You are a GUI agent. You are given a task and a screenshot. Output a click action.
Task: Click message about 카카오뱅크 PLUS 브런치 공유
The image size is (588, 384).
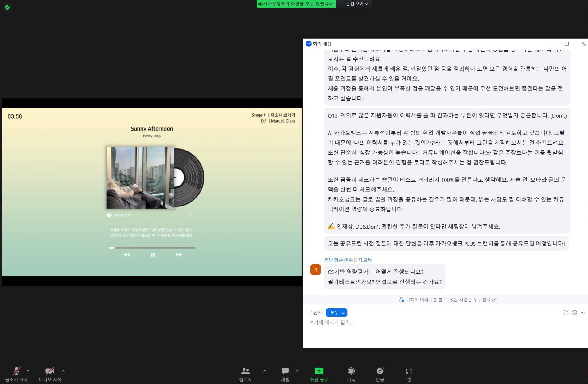pos(446,244)
